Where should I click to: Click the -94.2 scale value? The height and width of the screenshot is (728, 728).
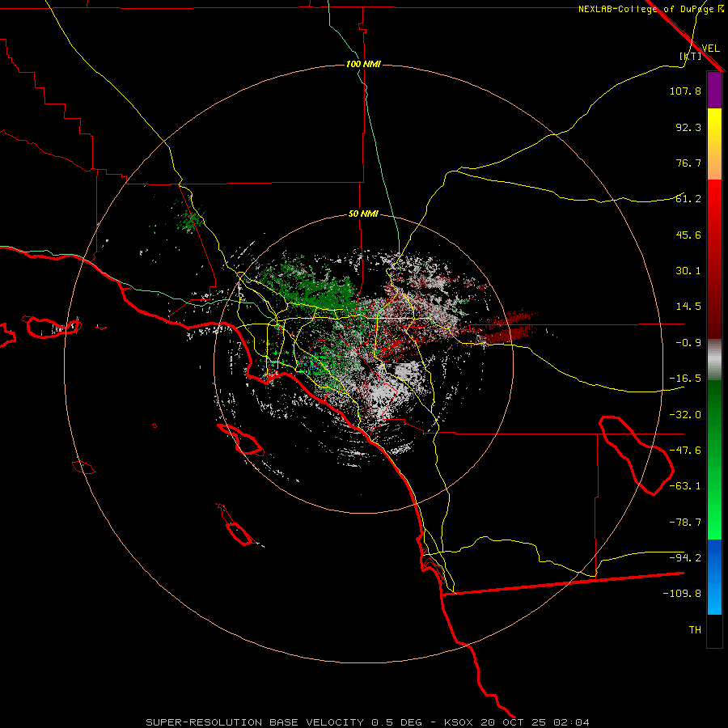685,558
